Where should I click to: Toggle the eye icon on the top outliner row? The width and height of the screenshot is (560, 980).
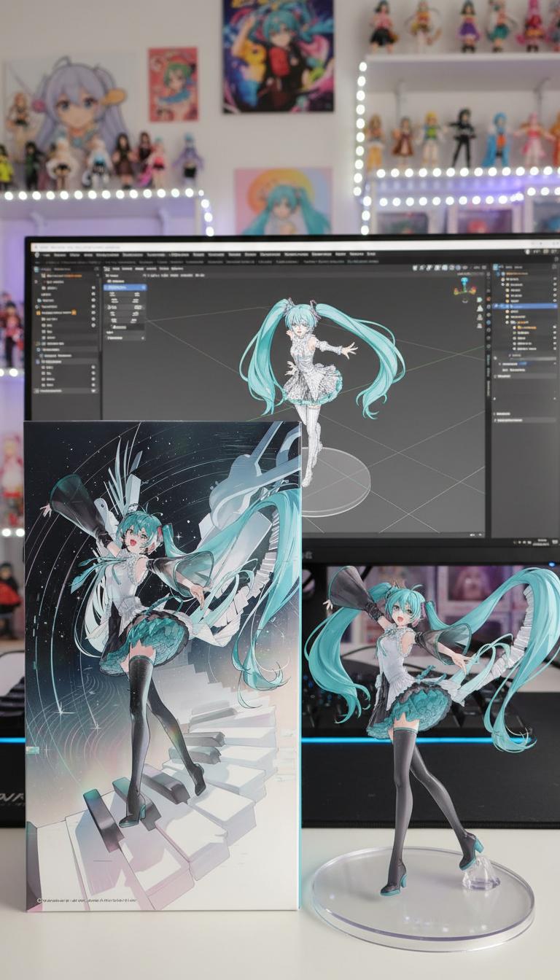pos(554,277)
